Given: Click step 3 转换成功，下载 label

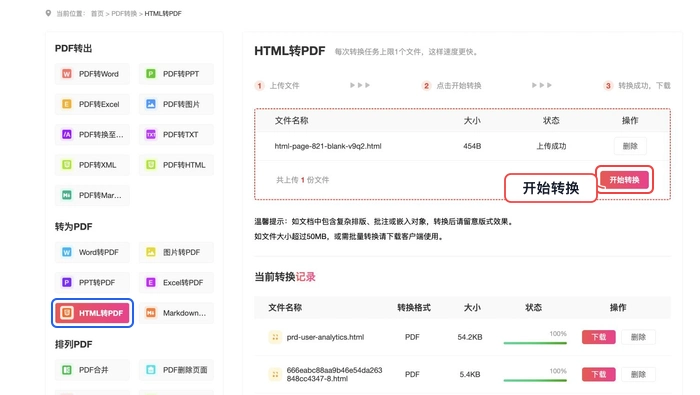Looking at the screenshot, I should (644, 86).
